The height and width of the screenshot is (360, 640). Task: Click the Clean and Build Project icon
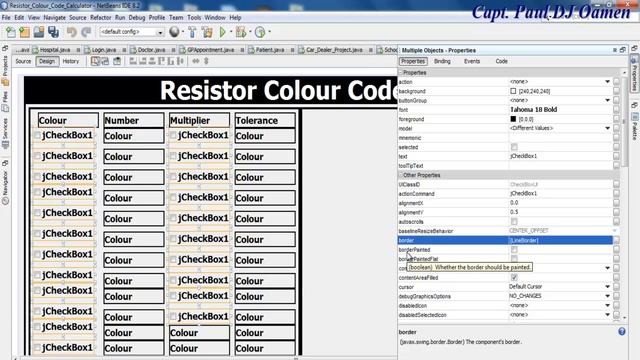coord(207,32)
